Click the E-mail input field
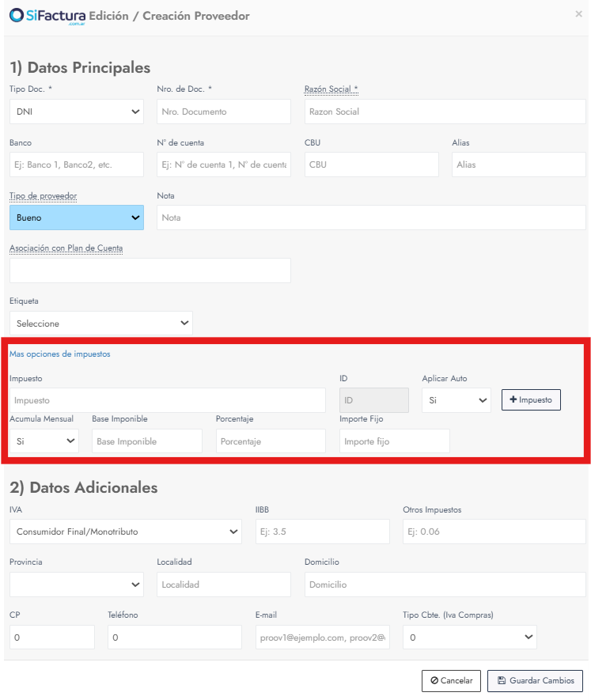 (x=321, y=637)
